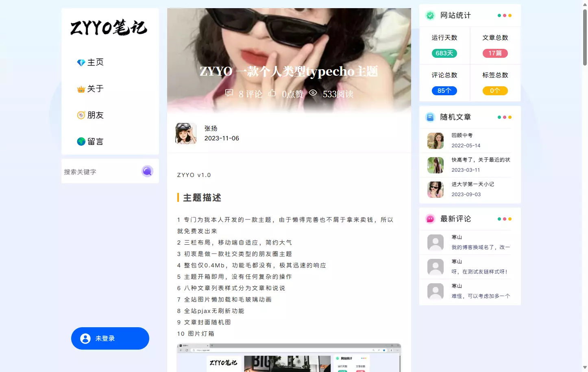Viewport: 588px width, 372px height.
Task: Click the green check icon of 网站统计
Action: coord(430,15)
